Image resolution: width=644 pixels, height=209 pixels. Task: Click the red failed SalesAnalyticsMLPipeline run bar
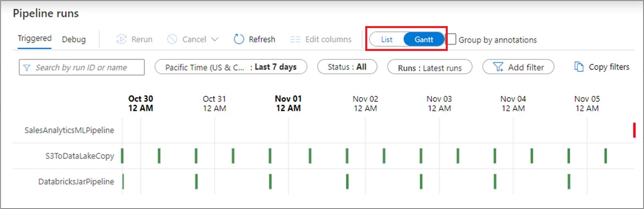(x=634, y=130)
